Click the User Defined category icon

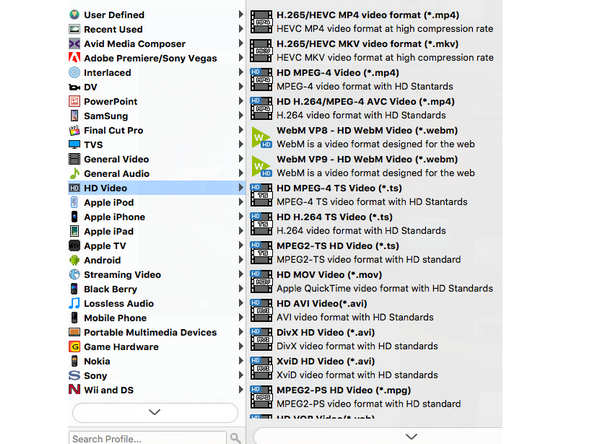(x=74, y=15)
